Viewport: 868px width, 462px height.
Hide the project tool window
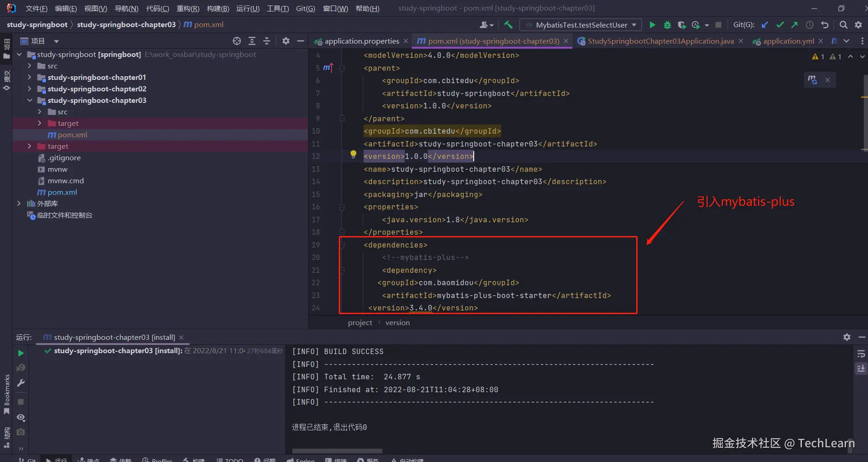point(301,41)
